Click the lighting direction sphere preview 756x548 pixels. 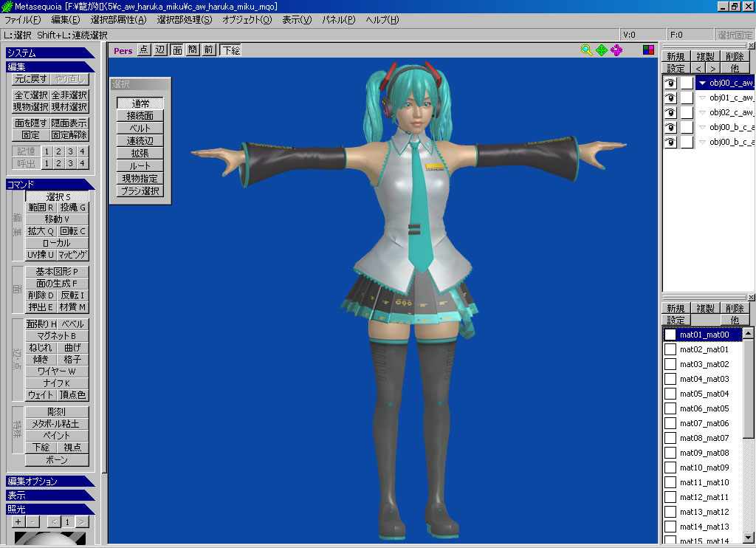click(49, 538)
